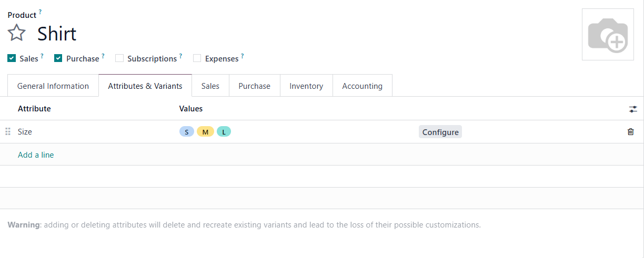Click the Shirt product name field

[x=57, y=34]
